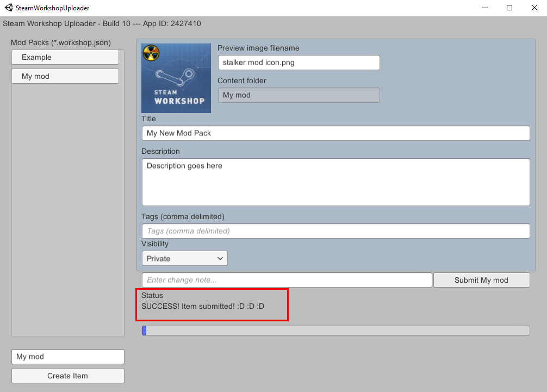Submit My mod to the workshop
The width and height of the screenshot is (547, 392).
pyautogui.click(x=481, y=280)
